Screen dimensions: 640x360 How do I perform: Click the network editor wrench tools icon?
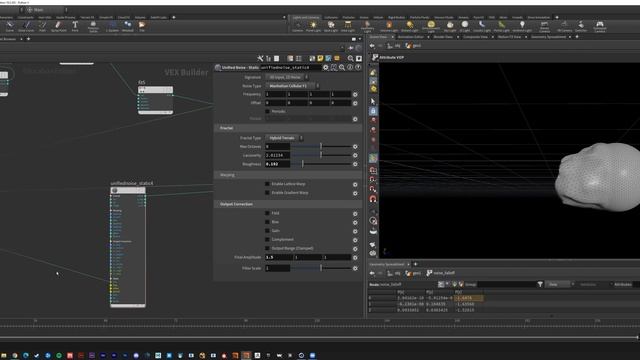coord(260,58)
